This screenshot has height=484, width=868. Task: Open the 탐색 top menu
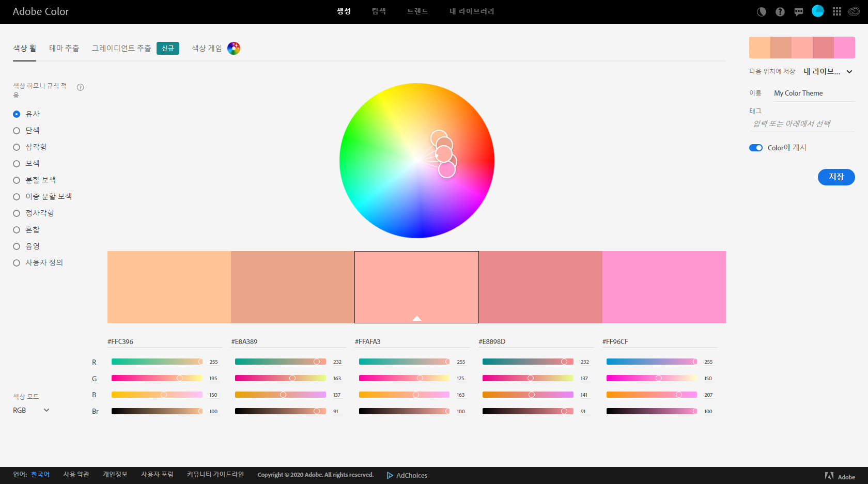pyautogui.click(x=379, y=11)
